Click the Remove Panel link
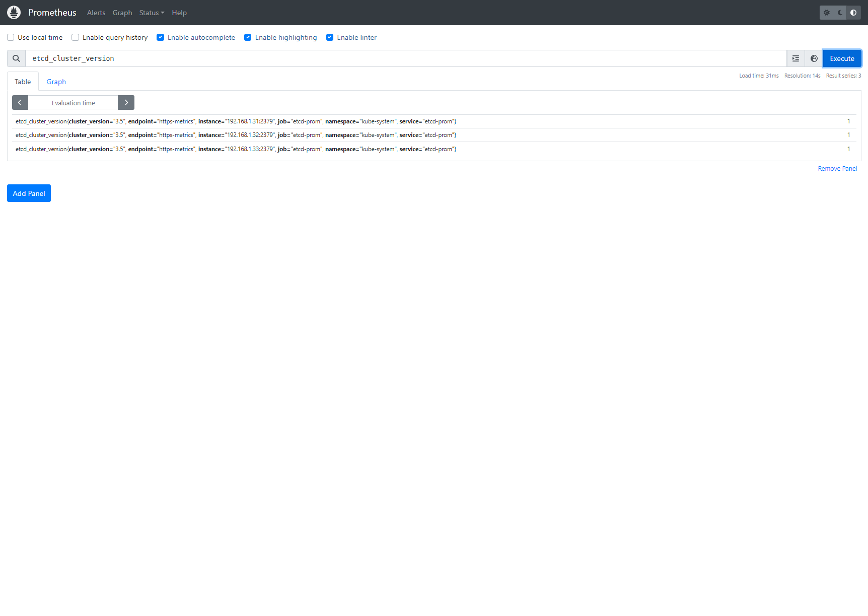The image size is (868, 616). click(837, 169)
